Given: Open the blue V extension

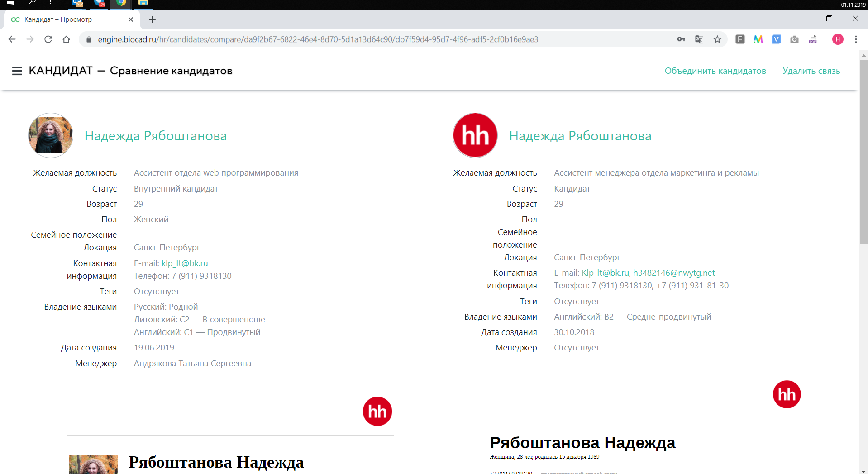Looking at the screenshot, I should pos(776,39).
